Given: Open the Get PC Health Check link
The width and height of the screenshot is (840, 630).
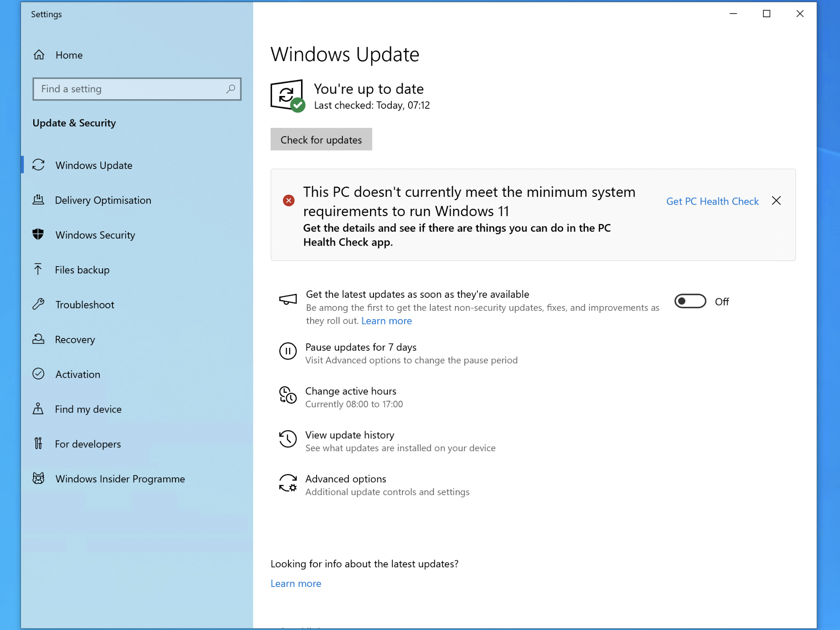Looking at the screenshot, I should pos(712,201).
